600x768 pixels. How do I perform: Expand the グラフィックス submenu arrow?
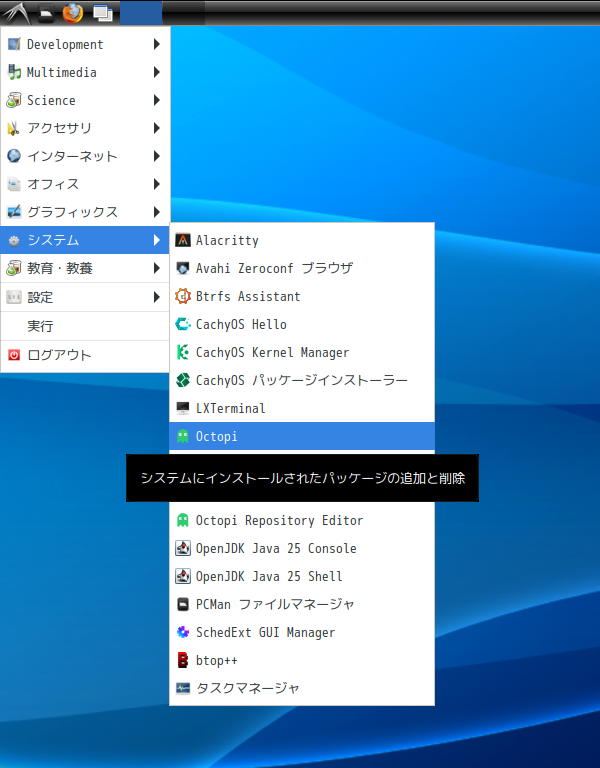pos(157,212)
